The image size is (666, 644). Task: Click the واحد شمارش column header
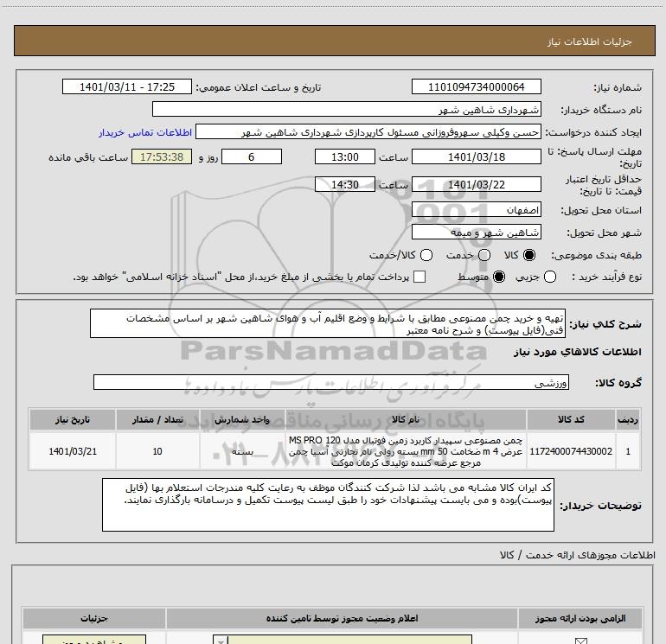(242, 419)
